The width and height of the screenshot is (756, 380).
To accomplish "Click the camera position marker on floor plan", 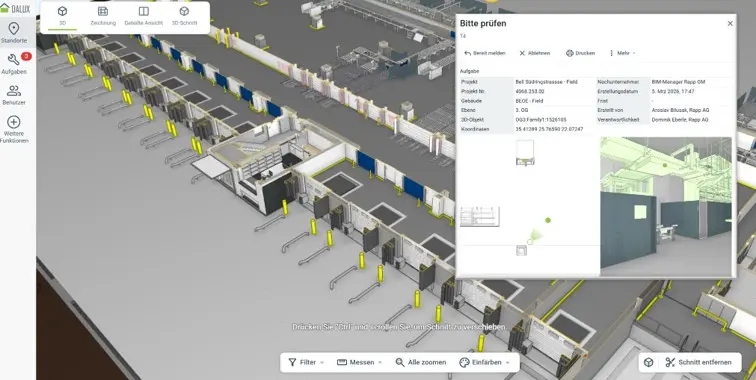I will coord(530,242).
